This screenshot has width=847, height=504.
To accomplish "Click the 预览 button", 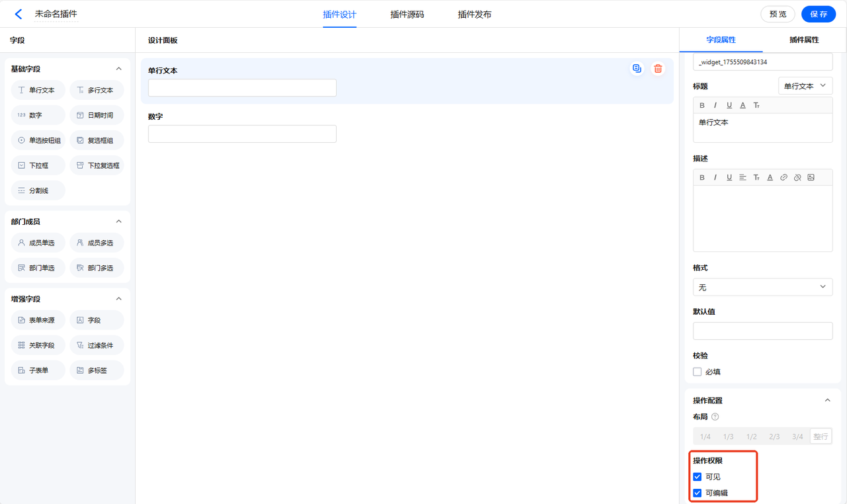I will click(x=778, y=14).
